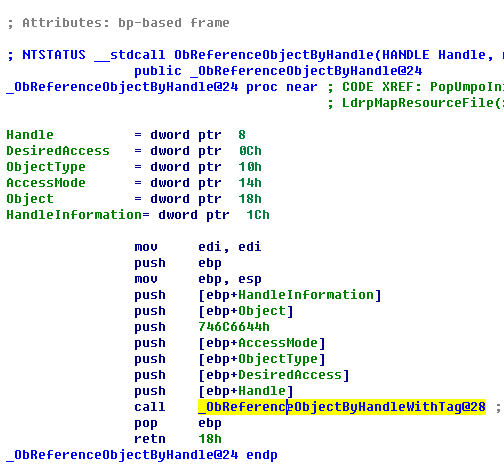The height and width of the screenshot is (465, 504).
Task: Click the [ebp+DesiredAccess] operand
Action: pyautogui.click(x=274, y=375)
